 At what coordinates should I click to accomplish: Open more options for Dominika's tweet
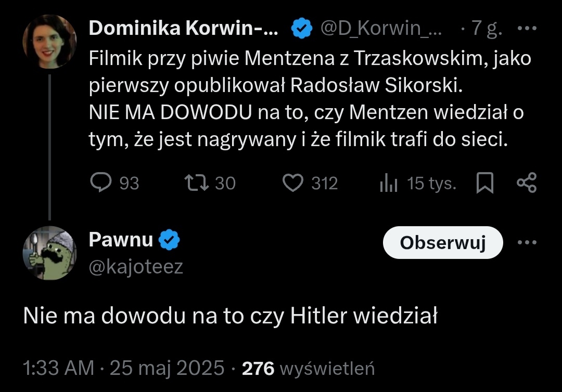(527, 29)
